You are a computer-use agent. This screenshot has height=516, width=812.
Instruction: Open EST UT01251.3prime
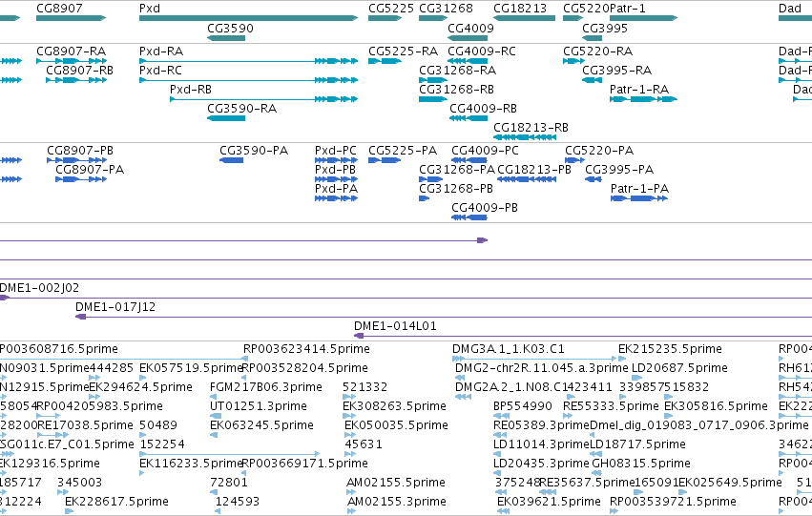point(259,406)
